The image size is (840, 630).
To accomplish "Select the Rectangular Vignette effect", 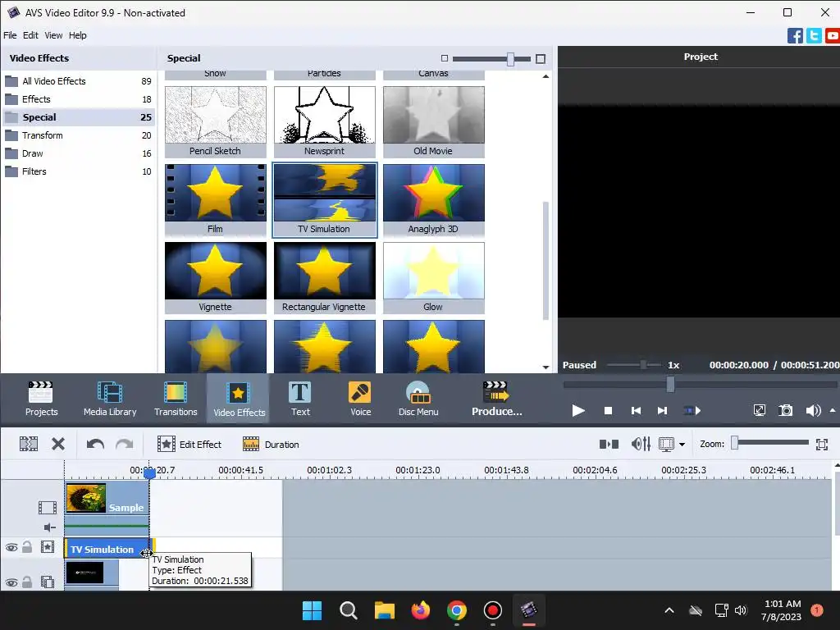I will [x=325, y=277].
